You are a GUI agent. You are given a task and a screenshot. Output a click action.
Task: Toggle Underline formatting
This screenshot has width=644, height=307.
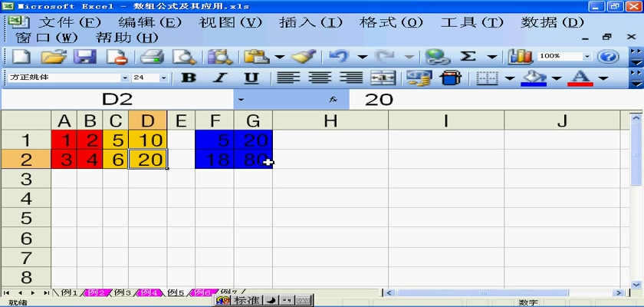tap(251, 78)
